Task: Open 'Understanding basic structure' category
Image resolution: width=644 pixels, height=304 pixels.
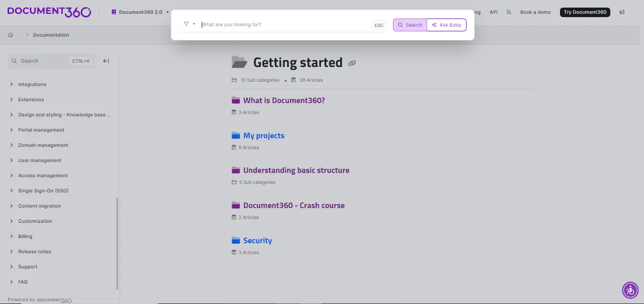Action: pyautogui.click(x=296, y=170)
